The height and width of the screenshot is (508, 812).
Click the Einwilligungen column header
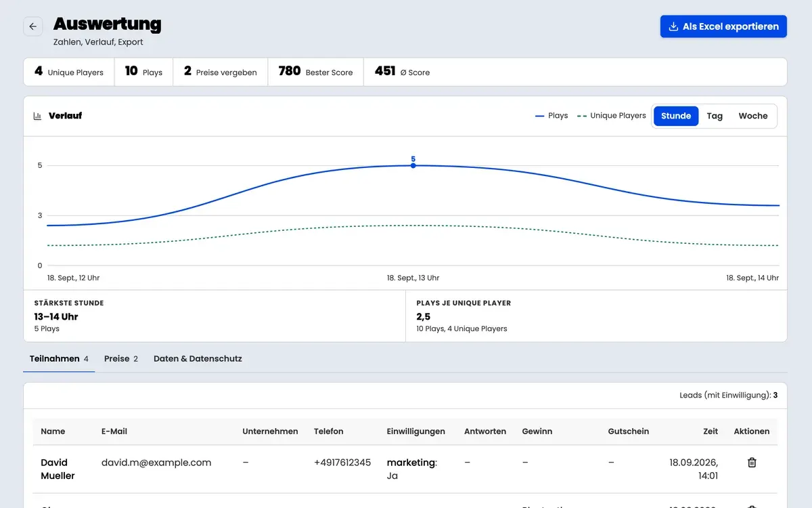[416, 431]
